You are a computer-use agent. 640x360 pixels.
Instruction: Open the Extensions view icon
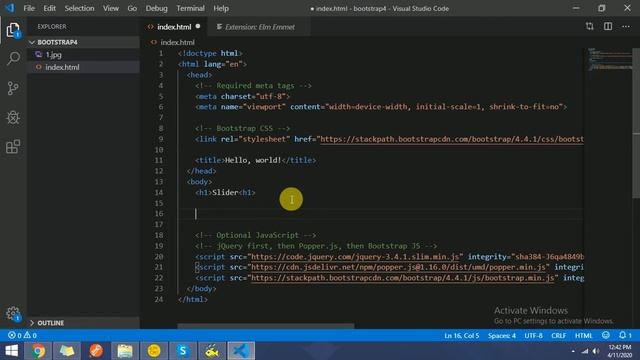tap(13, 147)
